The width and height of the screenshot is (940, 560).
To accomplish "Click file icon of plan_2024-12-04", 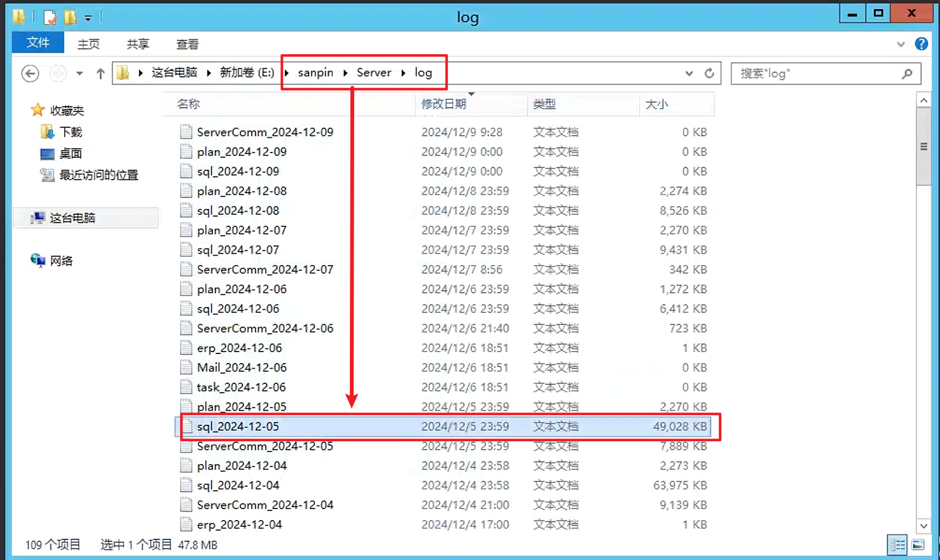I will click(x=186, y=466).
